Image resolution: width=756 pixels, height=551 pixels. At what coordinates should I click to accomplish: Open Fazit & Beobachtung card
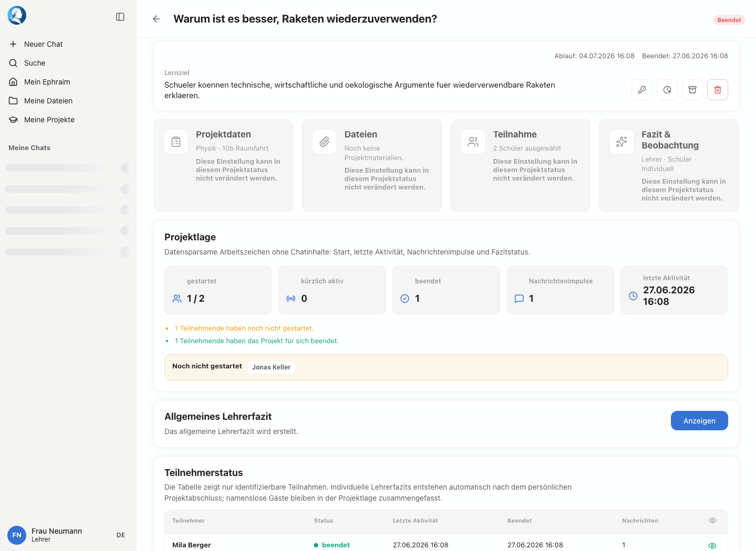(669, 166)
